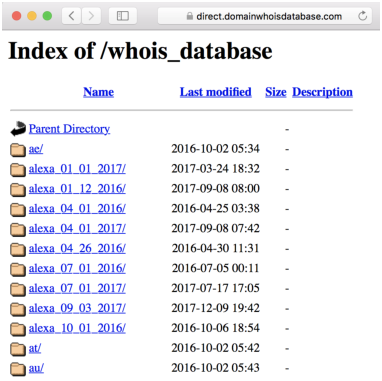Screen dimensions: 382x381
Task: Open the Parent Directory link
Action: coord(69,129)
